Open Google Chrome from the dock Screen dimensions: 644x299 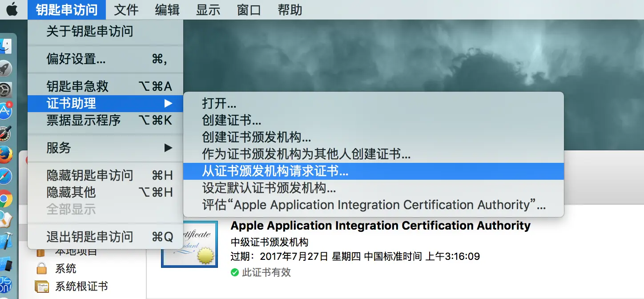point(5,198)
